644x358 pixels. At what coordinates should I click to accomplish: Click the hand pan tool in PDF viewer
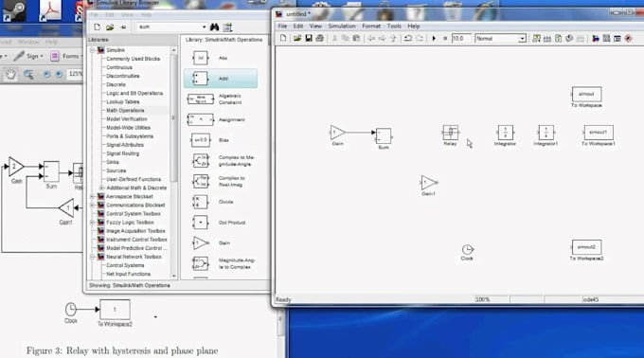[10, 74]
